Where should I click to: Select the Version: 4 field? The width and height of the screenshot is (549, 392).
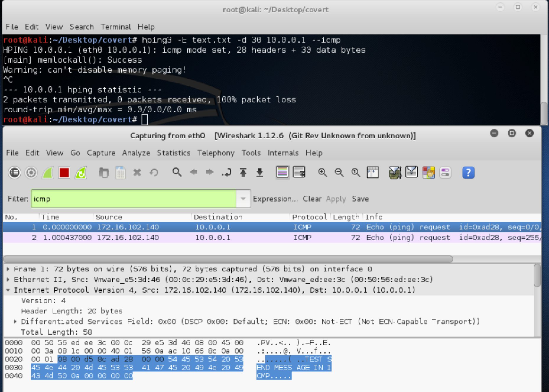click(x=43, y=301)
